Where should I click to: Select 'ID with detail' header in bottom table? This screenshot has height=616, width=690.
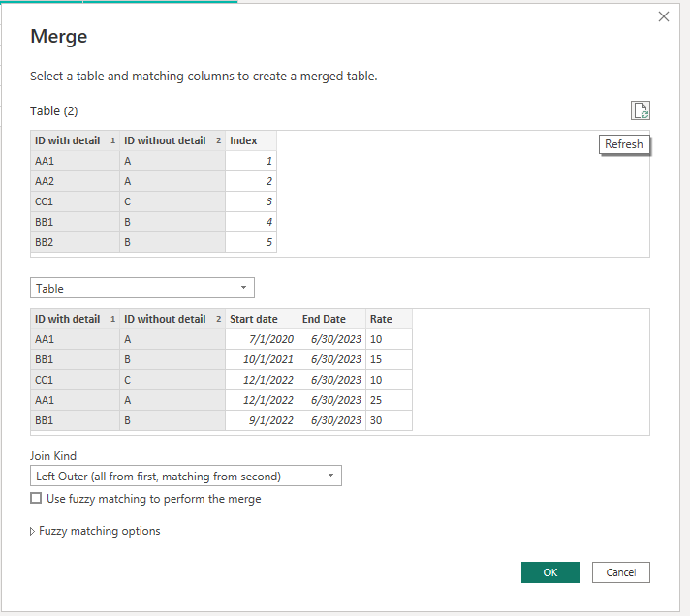(x=75, y=319)
